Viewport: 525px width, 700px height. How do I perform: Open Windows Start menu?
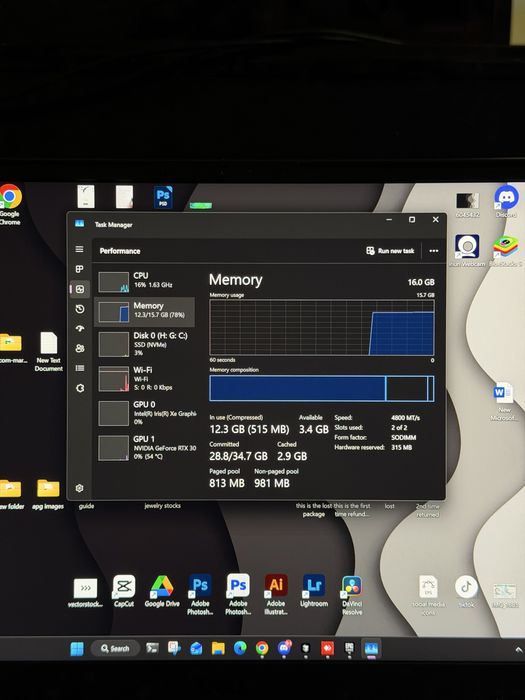tap(77, 648)
